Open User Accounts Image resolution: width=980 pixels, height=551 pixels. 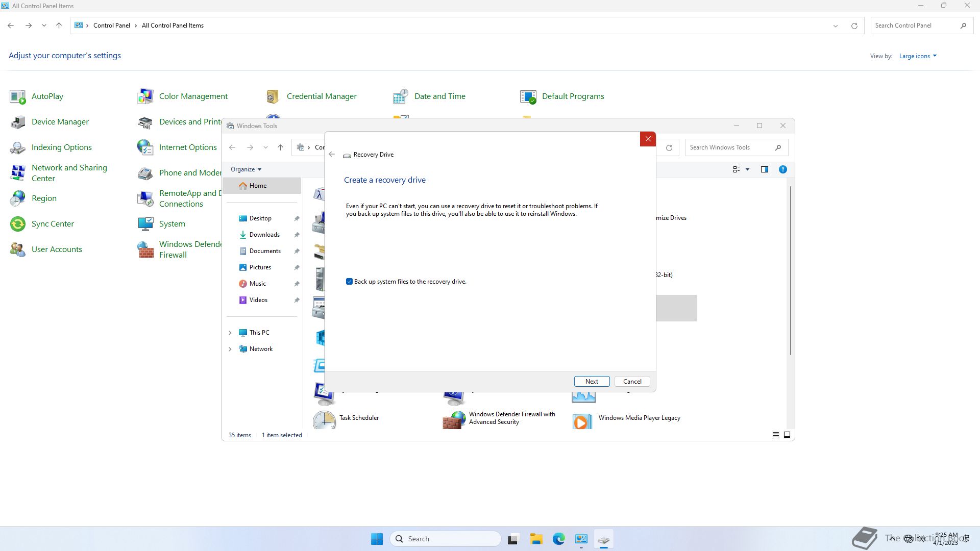[x=46, y=249]
